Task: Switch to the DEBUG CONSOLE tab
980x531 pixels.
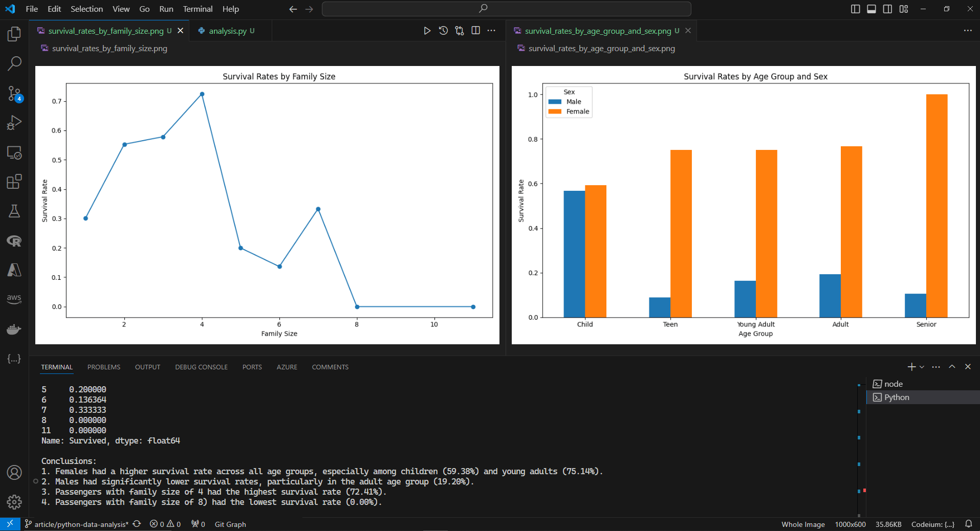Action: click(201, 367)
